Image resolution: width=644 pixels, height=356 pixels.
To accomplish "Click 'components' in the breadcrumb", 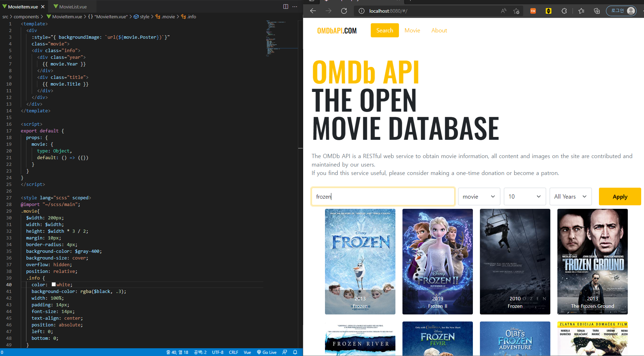I will click(26, 17).
